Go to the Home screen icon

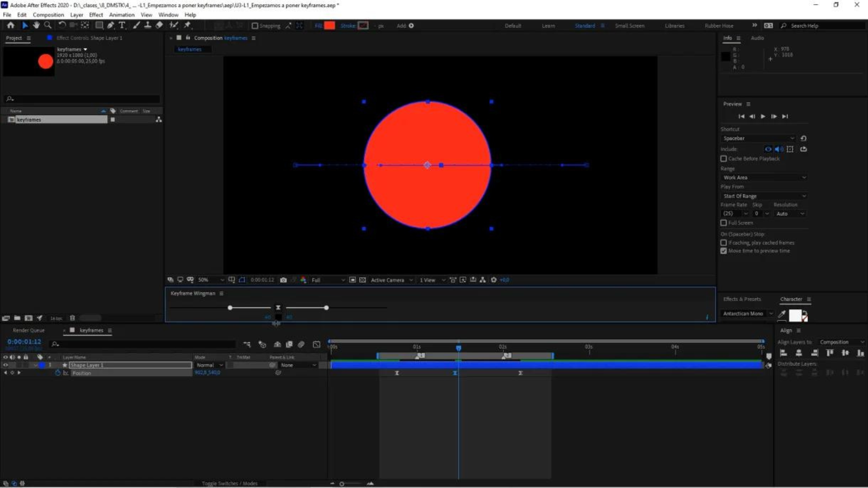[x=11, y=25]
